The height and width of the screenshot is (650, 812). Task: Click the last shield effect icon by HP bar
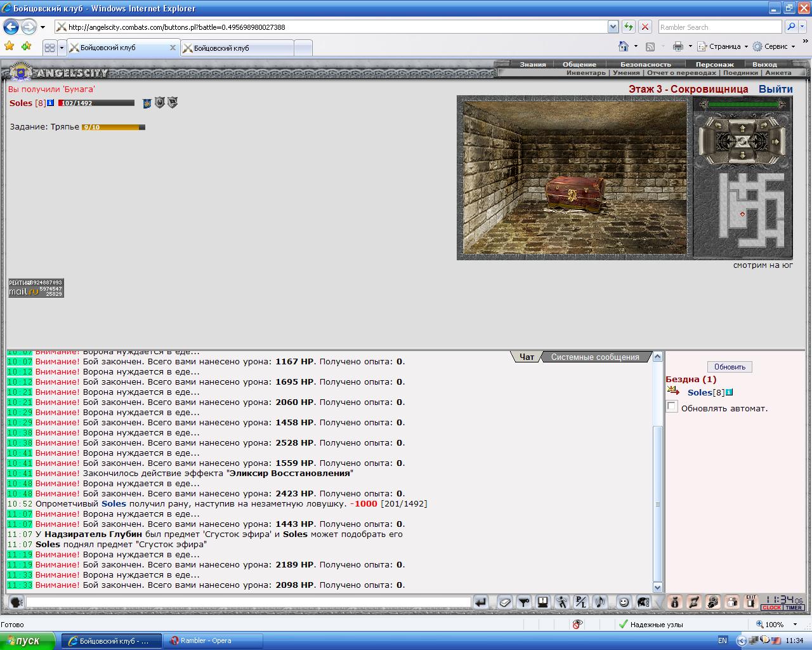(172, 102)
